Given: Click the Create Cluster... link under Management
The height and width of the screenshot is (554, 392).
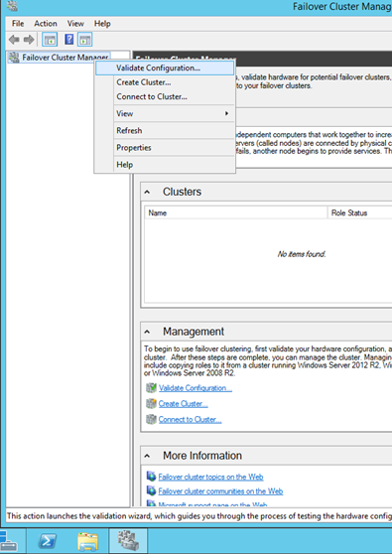Looking at the screenshot, I should pos(183,403).
